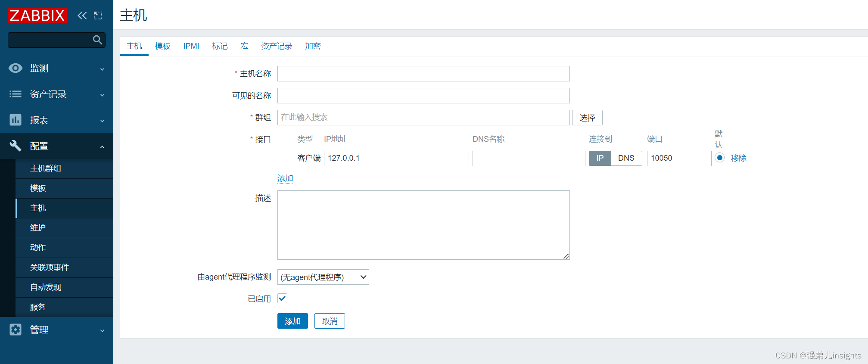Open 服务 in the sidebar
This screenshot has height=364, width=868.
coord(65,307)
